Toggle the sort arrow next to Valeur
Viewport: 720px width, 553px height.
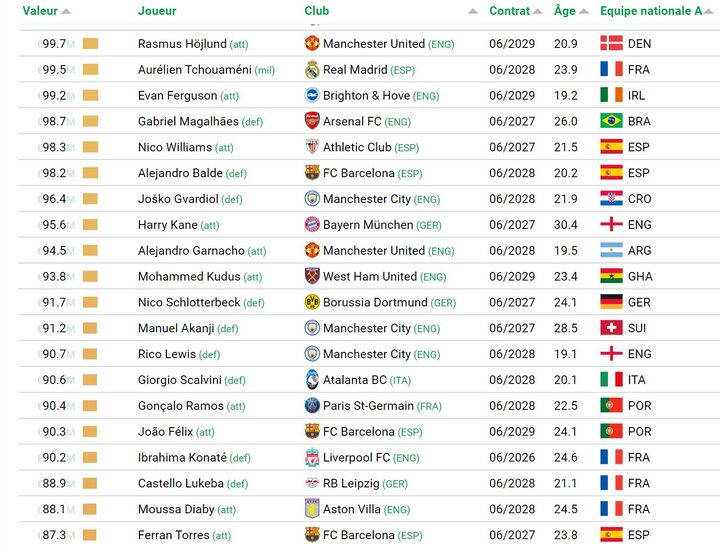click(x=66, y=12)
